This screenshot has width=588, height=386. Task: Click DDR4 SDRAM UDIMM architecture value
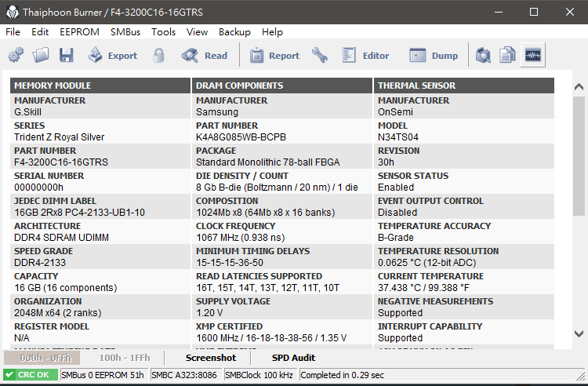point(61,238)
